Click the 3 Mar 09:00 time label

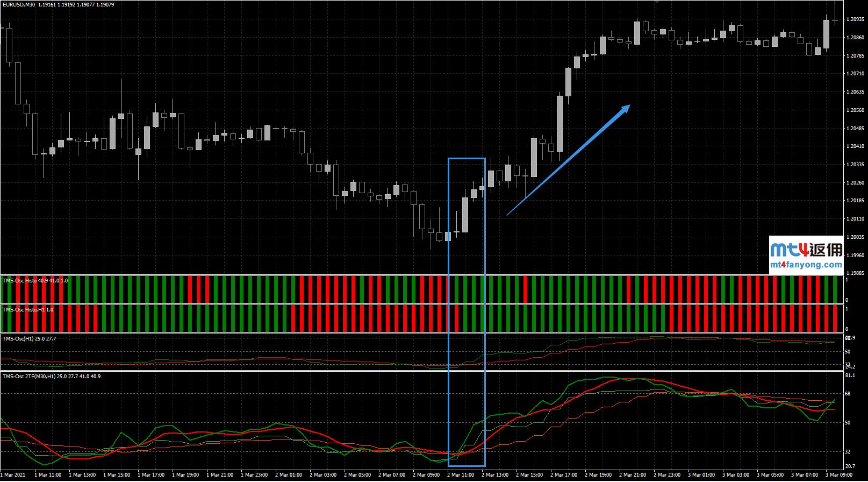coord(838,475)
